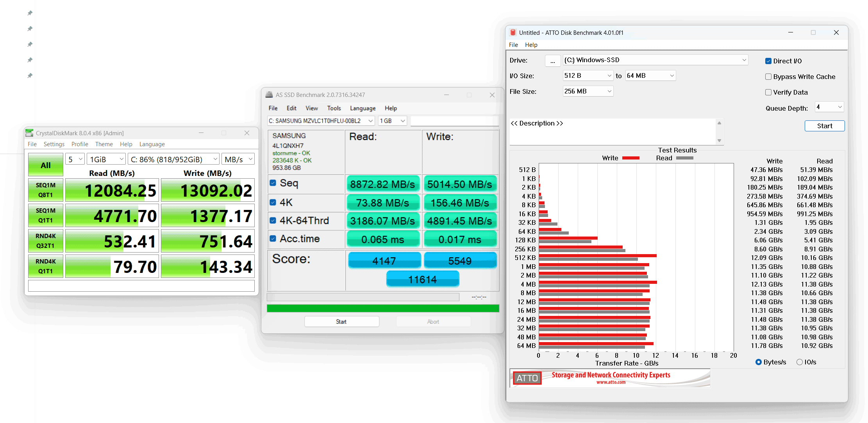Uncheck the 4K-64Thrd test checkbox
This screenshot has width=868, height=423.
tap(273, 220)
